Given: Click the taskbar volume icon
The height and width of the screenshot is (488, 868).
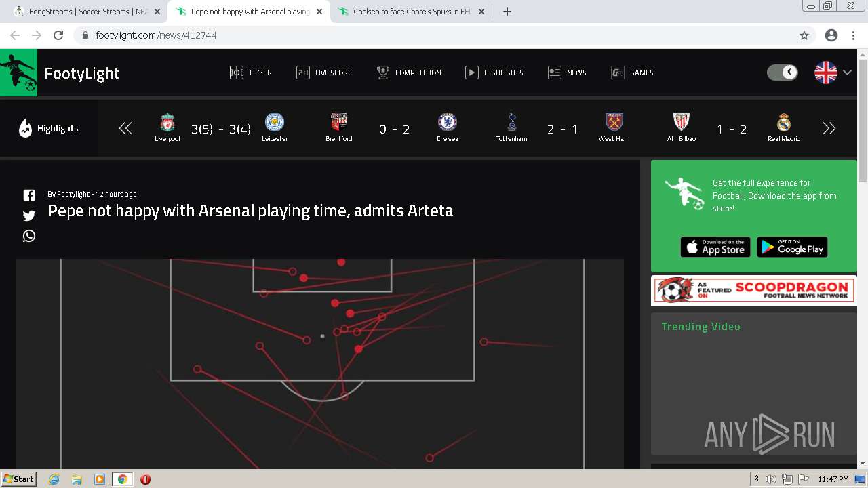Looking at the screenshot, I should (771, 479).
